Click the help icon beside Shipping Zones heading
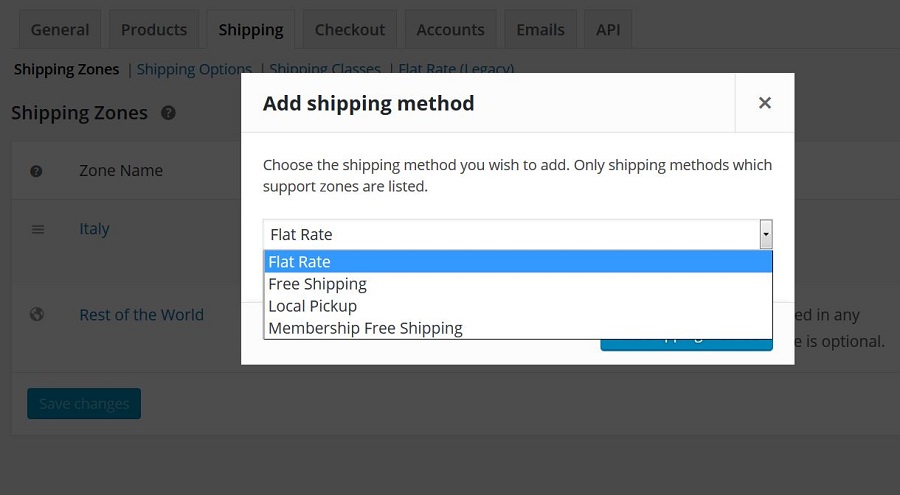Screen dimensions: 900x495 [x=168, y=113]
